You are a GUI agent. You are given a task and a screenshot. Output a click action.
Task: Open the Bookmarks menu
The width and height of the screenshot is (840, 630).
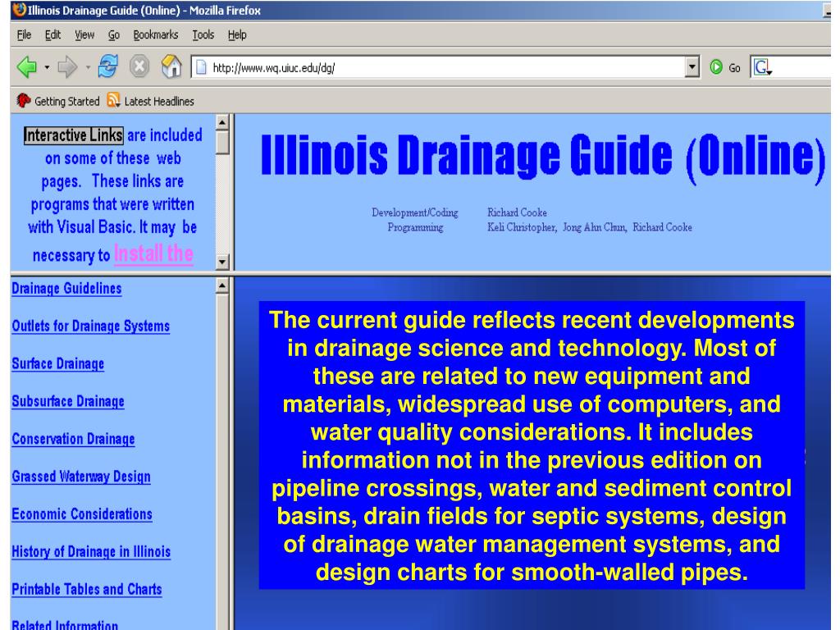(155, 34)
